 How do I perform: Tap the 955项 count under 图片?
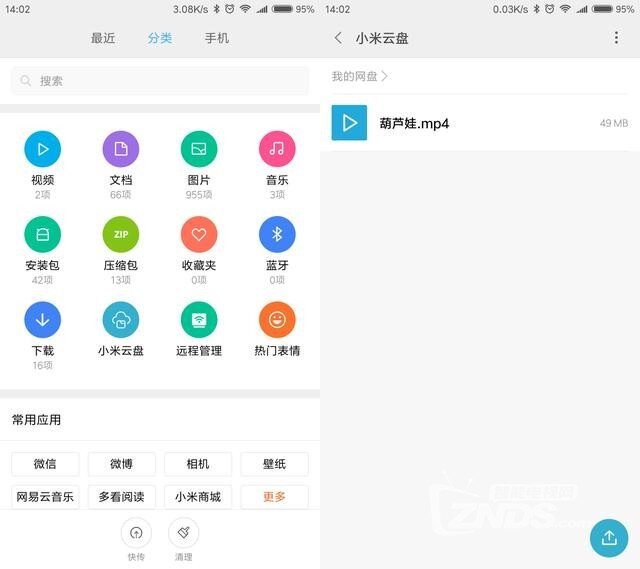pos(199,195)
